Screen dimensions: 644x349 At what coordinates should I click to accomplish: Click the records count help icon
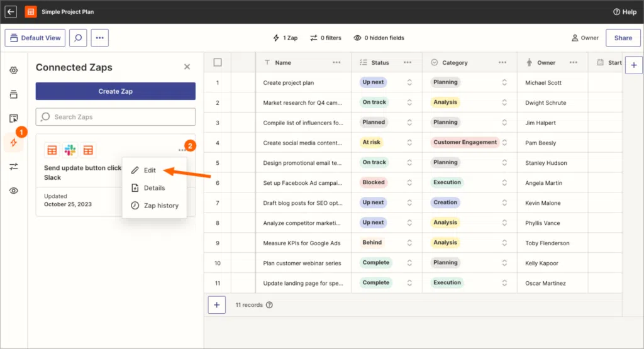point(269,305)
